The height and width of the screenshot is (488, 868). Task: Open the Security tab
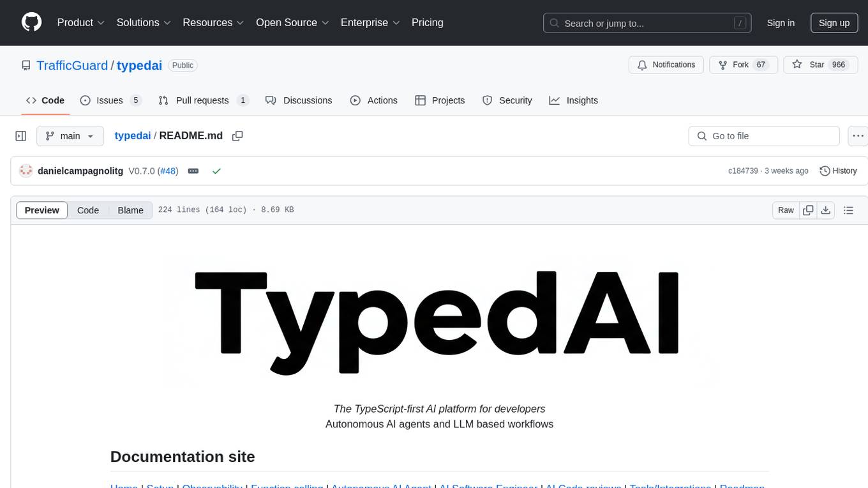507,100
